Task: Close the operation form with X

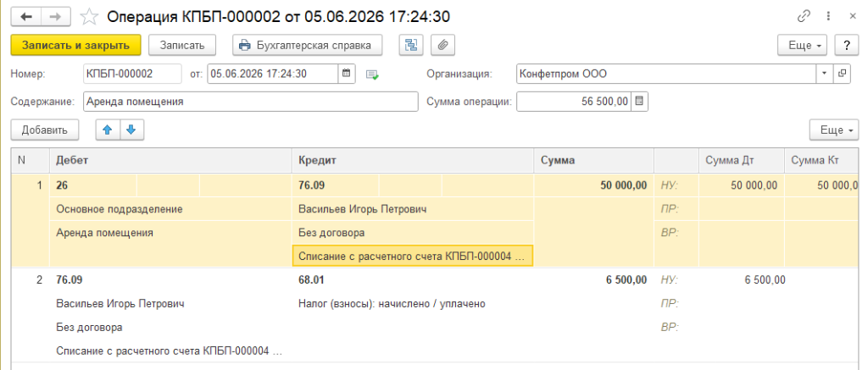Action: (853, 17)
